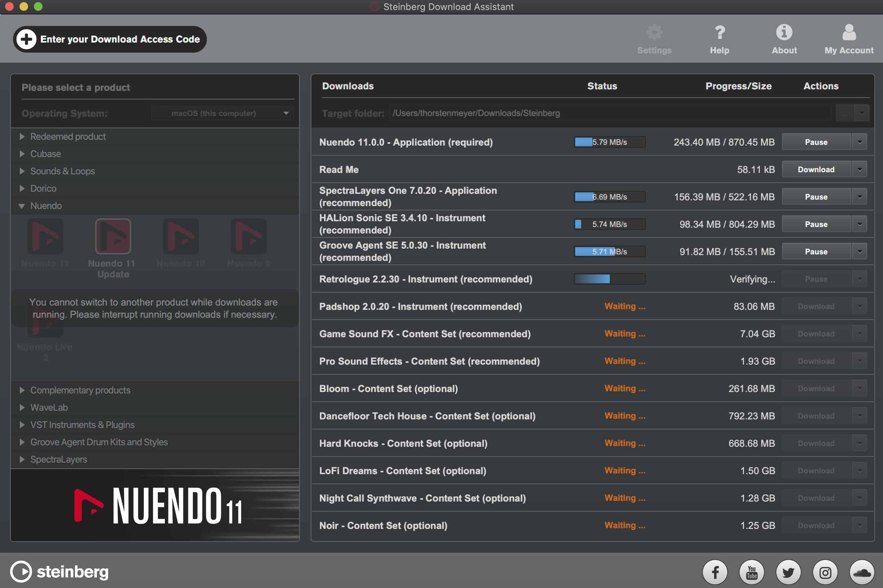Click the Steinberg logo in footer
Screen dimensions: 883x588
(x=59, y=571)
